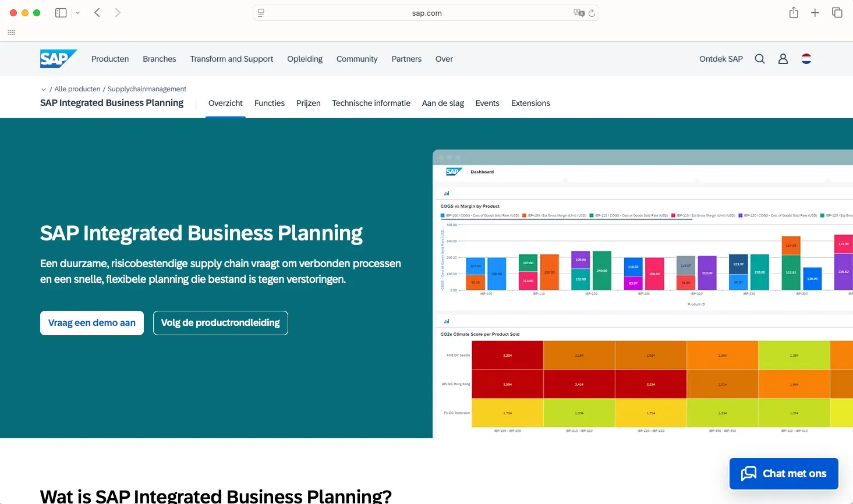The width and height of the screenshot is (853, 504).
Task: Click the sap.com address bar
Action: coord(426,13)
